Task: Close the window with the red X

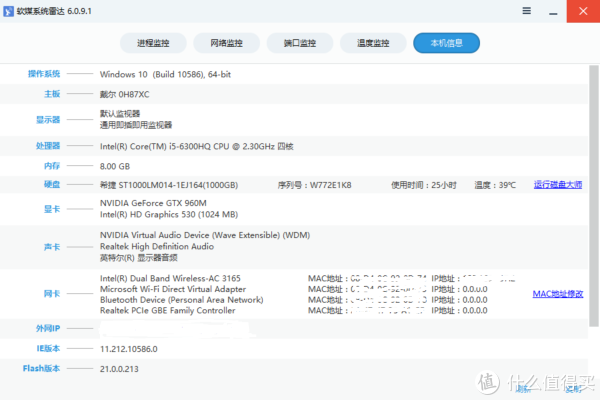Action: (583, 11)
